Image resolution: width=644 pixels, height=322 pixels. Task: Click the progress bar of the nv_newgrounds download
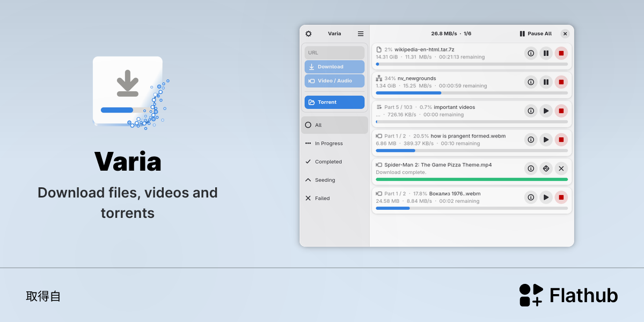(x=472, y=93)
